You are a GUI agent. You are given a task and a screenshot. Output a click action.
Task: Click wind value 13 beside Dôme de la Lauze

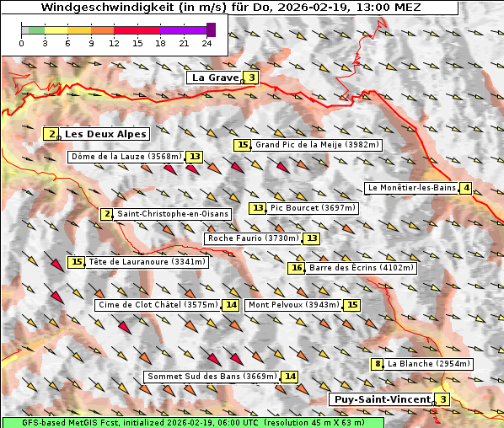(195, 157)
